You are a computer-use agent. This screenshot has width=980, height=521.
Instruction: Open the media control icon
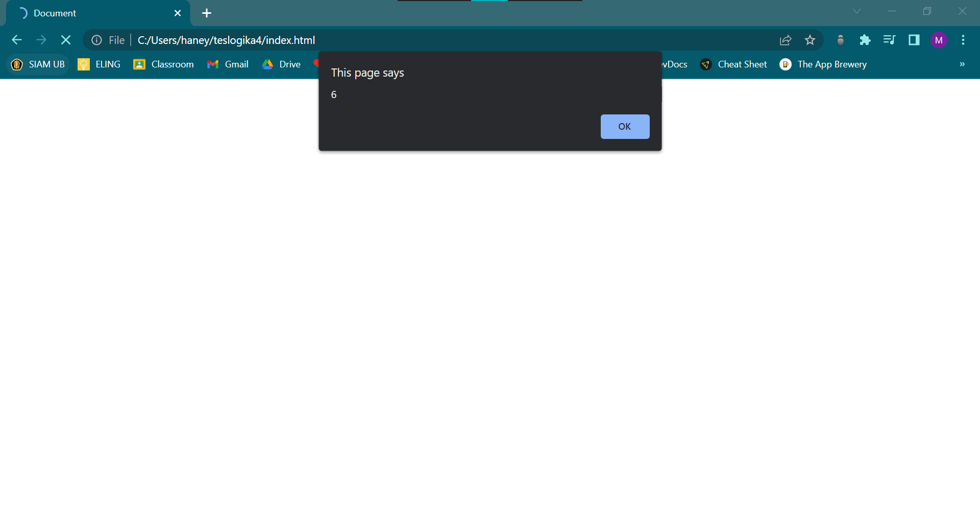tap(889, 40)
